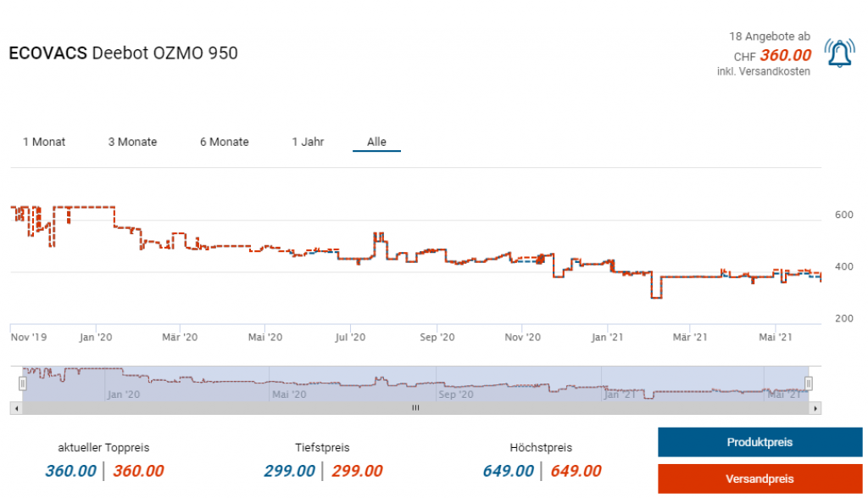This screenshot has width=868, height=498.
Task: Click the price alert bell icon
Action: pyautogui.click(x=839, y=54)
